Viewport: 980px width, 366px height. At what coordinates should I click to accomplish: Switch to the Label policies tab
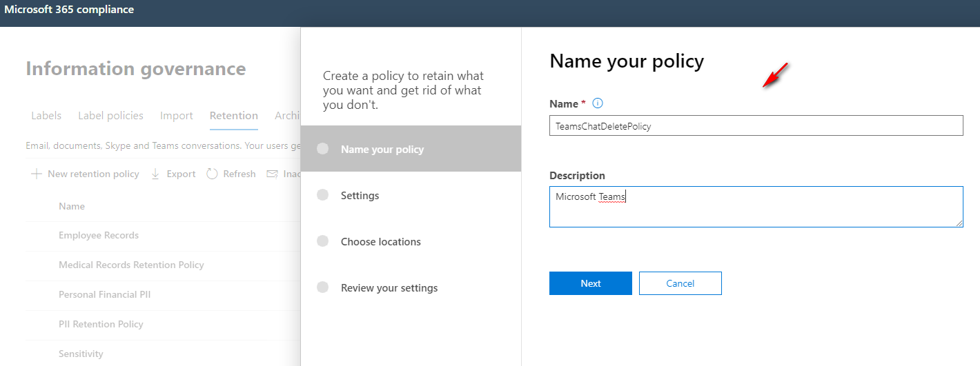tap(110, 116)
